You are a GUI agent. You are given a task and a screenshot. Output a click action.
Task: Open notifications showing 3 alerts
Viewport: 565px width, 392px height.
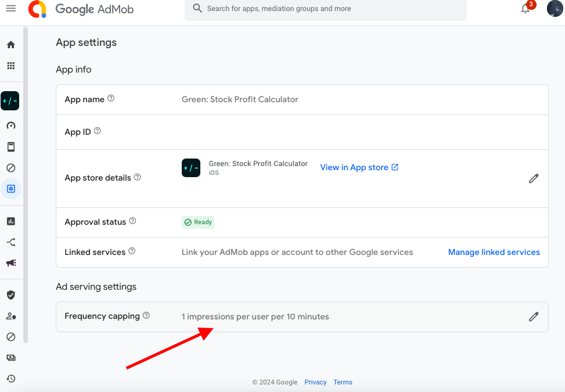(525, 9)
